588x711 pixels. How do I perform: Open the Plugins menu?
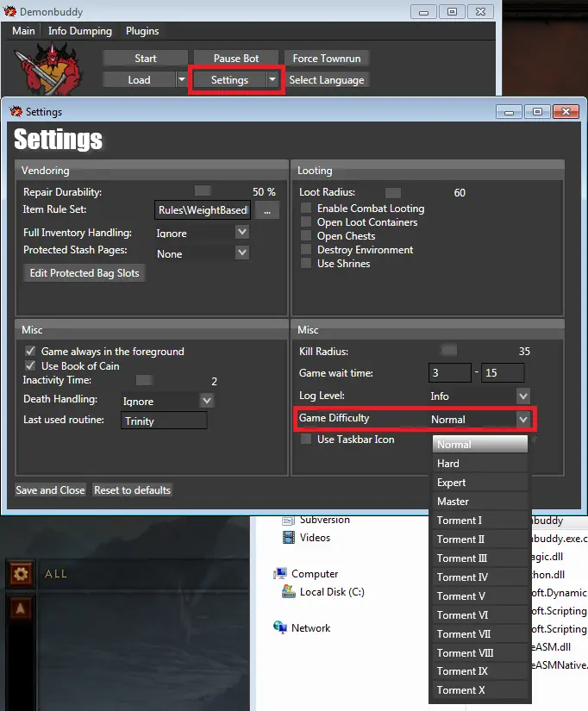[142, 31]
